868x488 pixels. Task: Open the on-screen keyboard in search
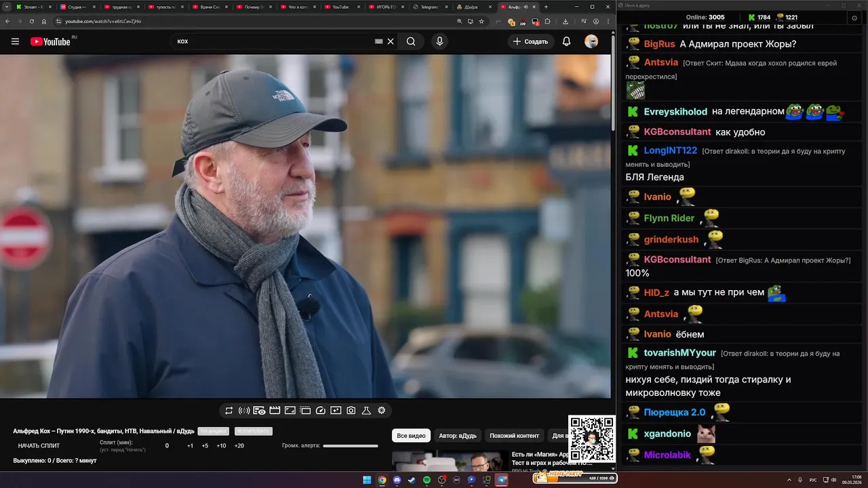pos(379,41)
